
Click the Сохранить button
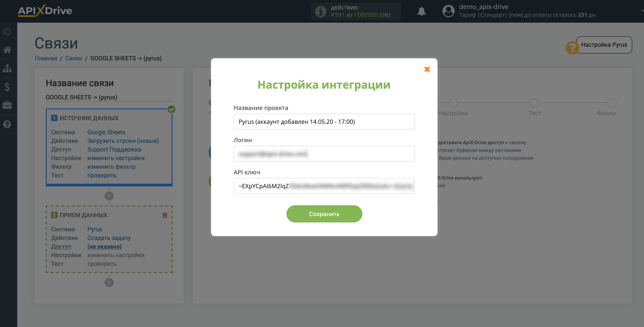click(x=324, y=214)
